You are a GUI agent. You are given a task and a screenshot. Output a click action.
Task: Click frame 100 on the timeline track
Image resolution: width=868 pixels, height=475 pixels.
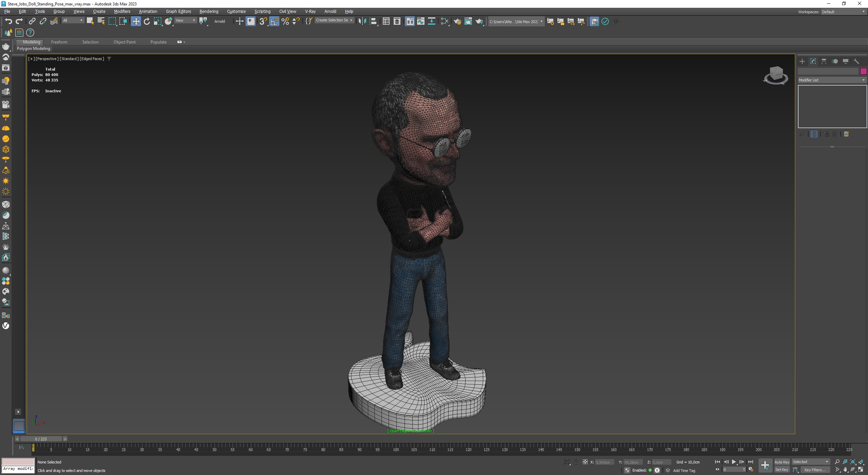click(396, 447)
